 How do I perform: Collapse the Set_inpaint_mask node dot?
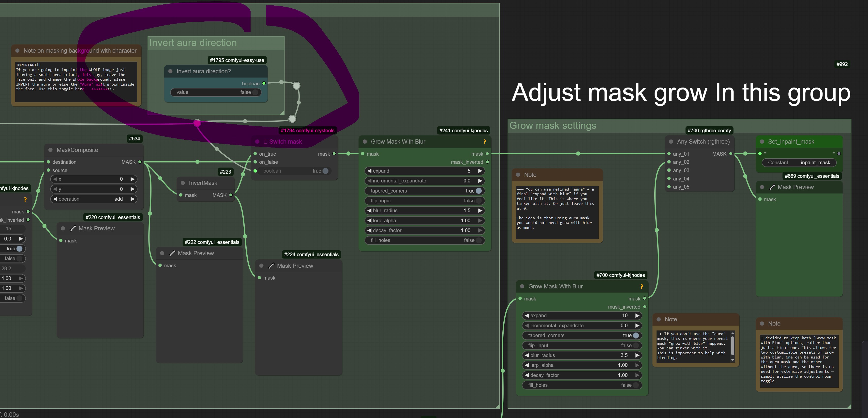tap(762, 142)
